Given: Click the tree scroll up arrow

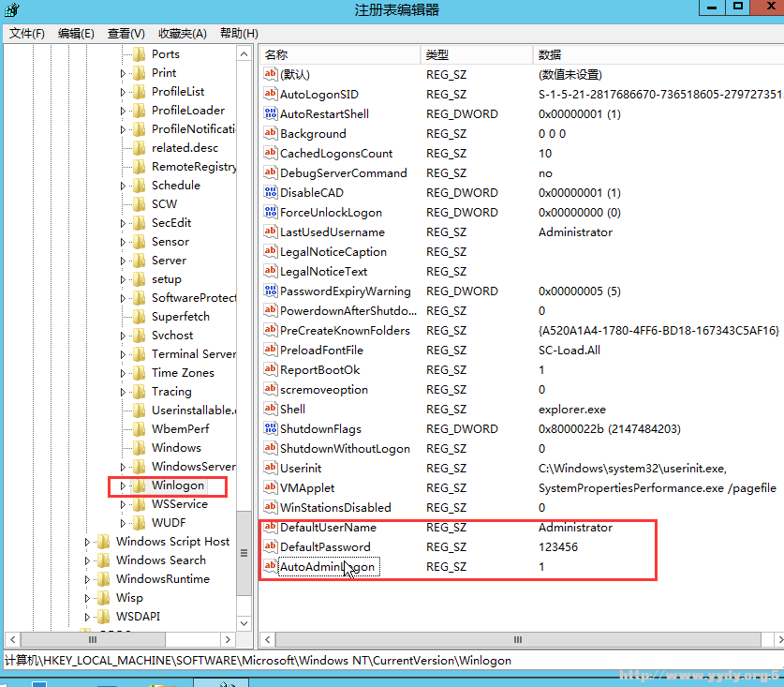Looking at the screenshot, I should pos(244,54).
